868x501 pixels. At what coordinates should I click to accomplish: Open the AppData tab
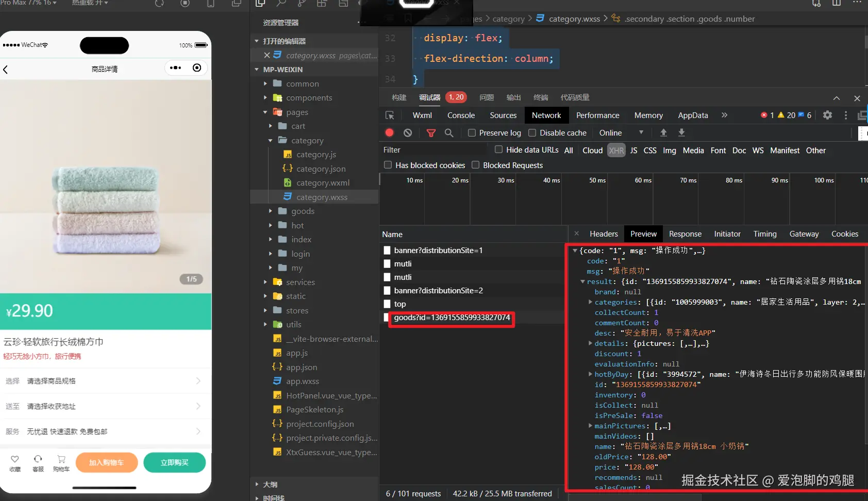tap(693, 115)
